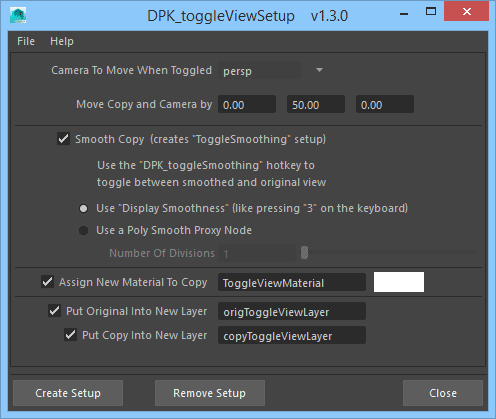
Task: Toggle Put Copy Into New Layer checkbox
Action: [x=70, y=335]
